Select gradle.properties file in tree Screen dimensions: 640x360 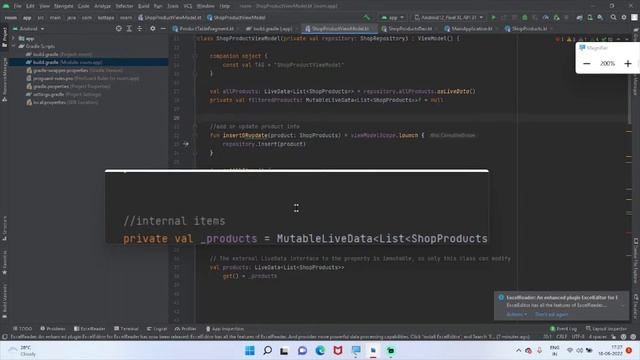tap(68, 87)
